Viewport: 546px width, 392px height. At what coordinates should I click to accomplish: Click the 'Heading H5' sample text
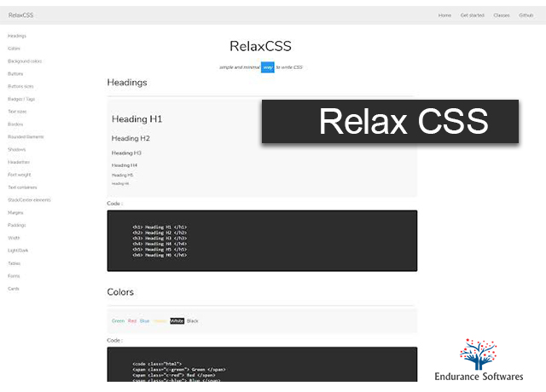(122, 176)
